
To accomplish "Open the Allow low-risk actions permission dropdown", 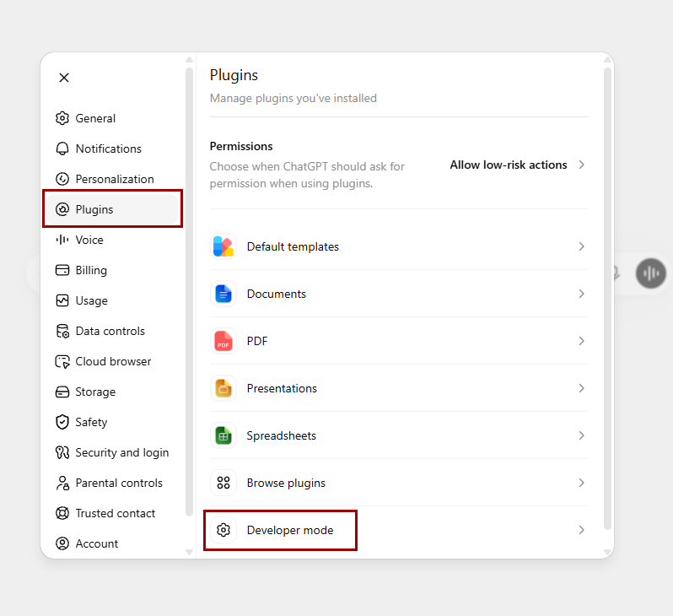I will (x=517, y=165).
